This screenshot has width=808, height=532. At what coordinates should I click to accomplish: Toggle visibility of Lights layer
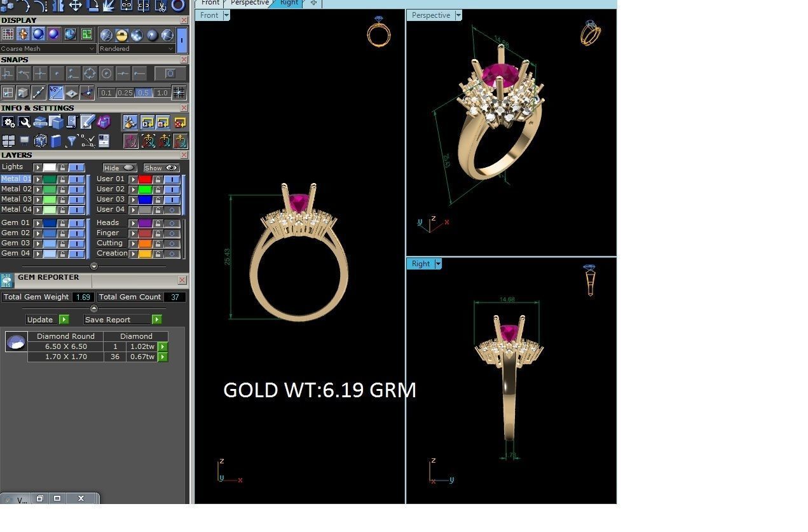pyautogui.click(x=76, y=167)
